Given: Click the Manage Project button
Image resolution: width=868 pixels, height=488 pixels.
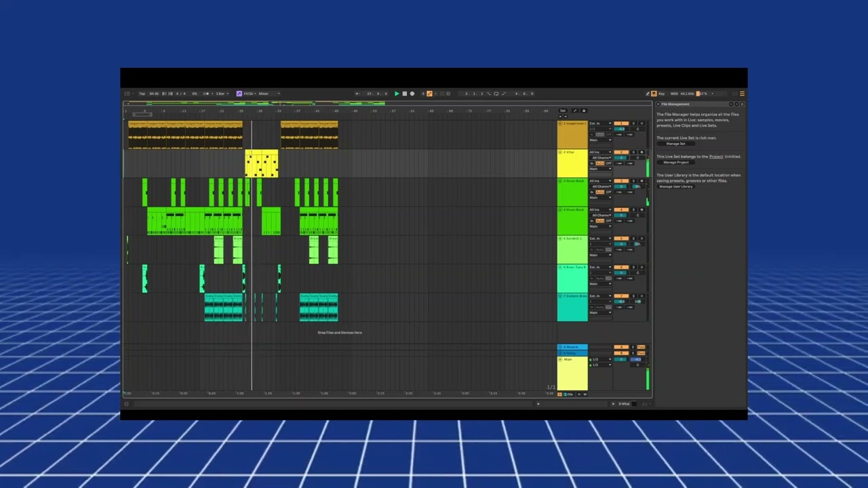Looking at the screenshot, I should coord(676,163).
